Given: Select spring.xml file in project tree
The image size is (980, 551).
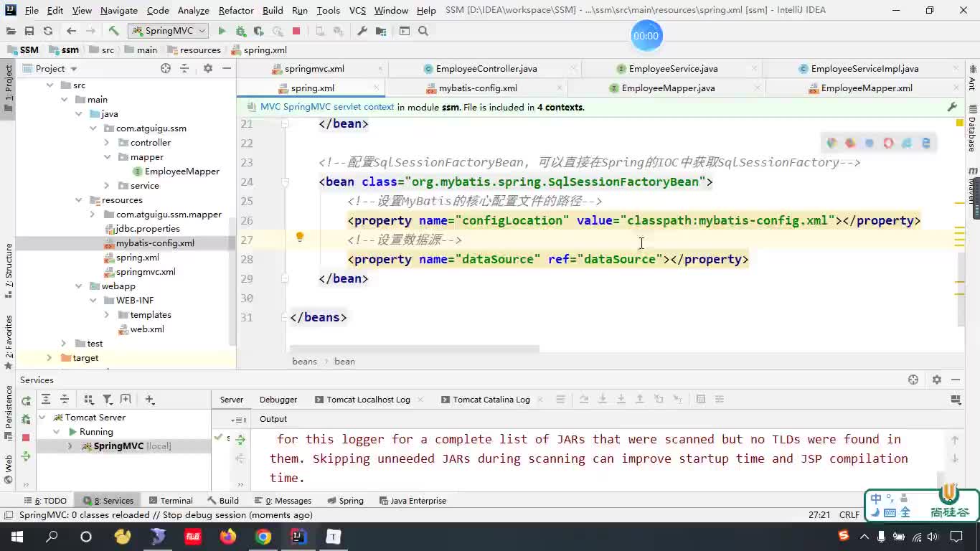Looking at the screenshot, I should pyautogui.click(x=137, y=258).
